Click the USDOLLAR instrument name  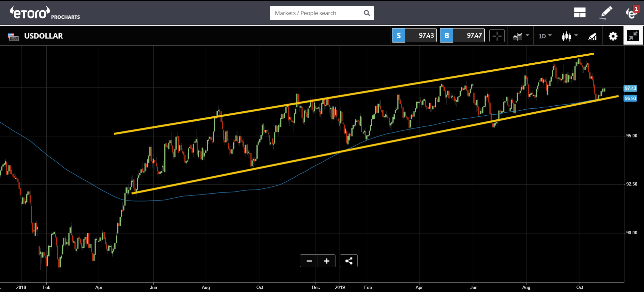tap(44, 36)
